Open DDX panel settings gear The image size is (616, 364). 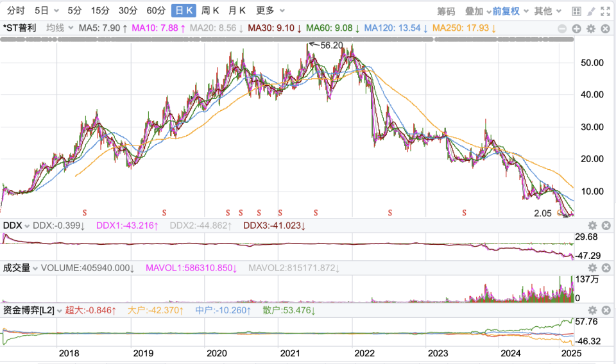(592, 226)
